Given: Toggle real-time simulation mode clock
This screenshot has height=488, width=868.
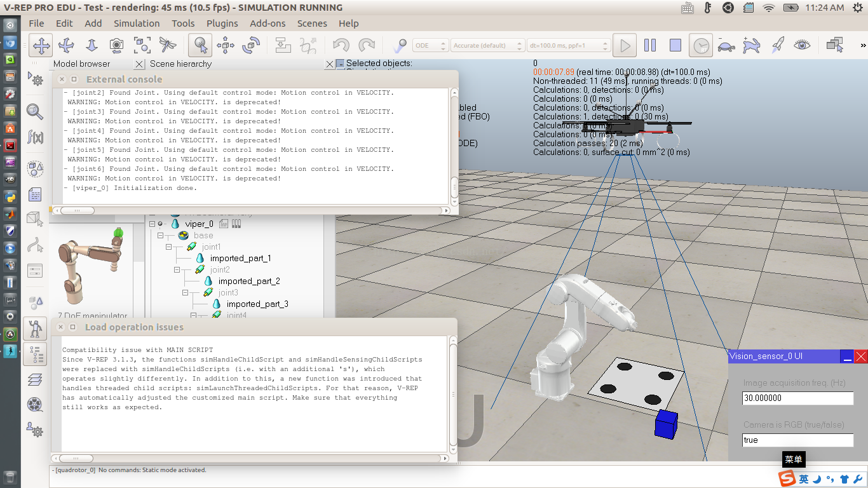Looking at the screenshot, I should click(701, 45).
